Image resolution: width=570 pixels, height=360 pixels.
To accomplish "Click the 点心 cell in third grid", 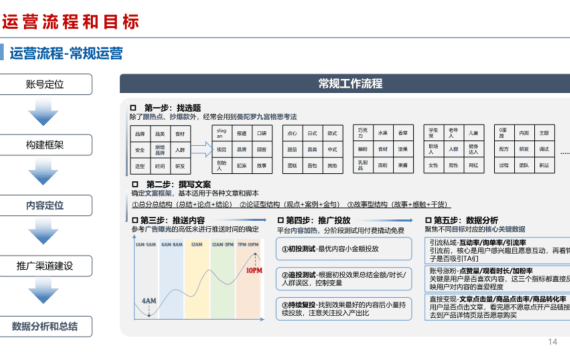I will click(292, 133).
